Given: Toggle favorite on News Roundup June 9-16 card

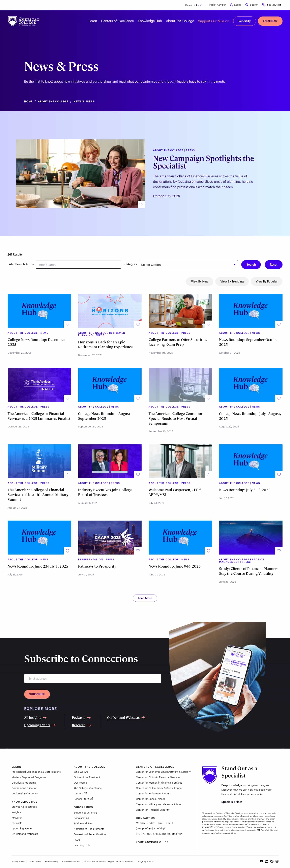Looking at the screenshot, I should pyautogui.click(x=208, y=551).
